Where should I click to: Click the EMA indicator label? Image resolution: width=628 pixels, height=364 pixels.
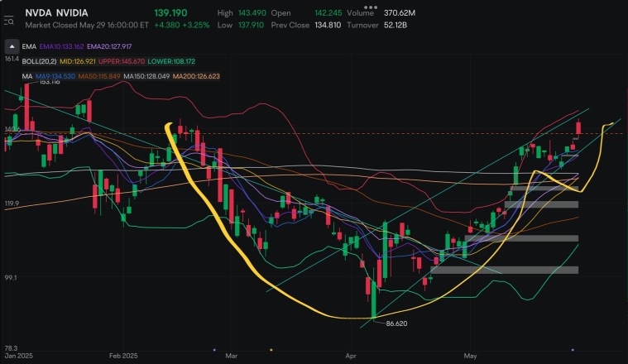point(29,46)
